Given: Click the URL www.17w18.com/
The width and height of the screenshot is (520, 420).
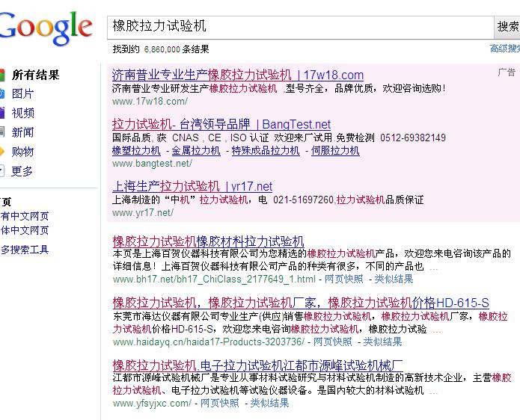Looking at the screenshot, I should (x=150, y=102).
